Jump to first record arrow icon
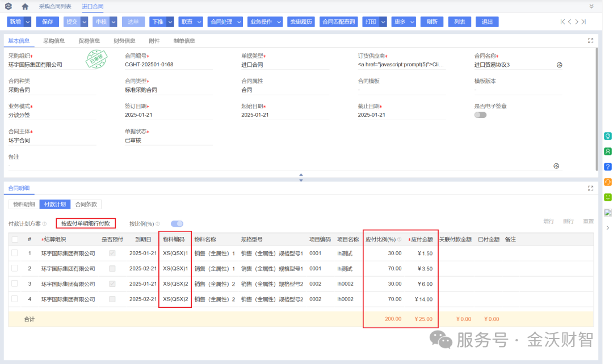 (562, 22)
